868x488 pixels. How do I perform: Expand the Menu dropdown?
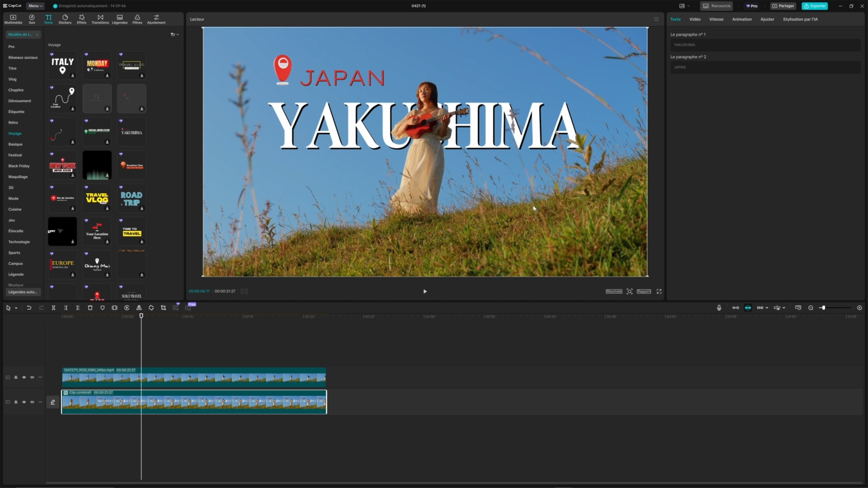point(35,6)
